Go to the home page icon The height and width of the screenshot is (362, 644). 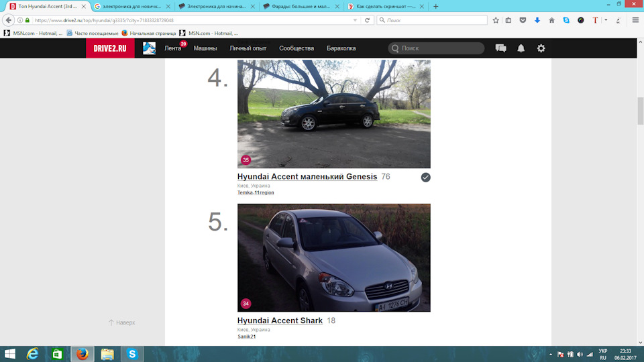(551, 20)
